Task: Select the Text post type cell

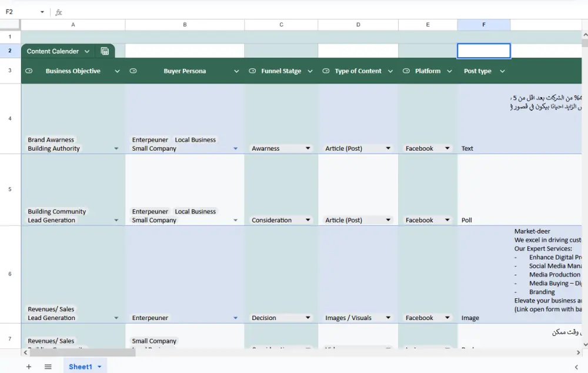Action: pos(484,119)
